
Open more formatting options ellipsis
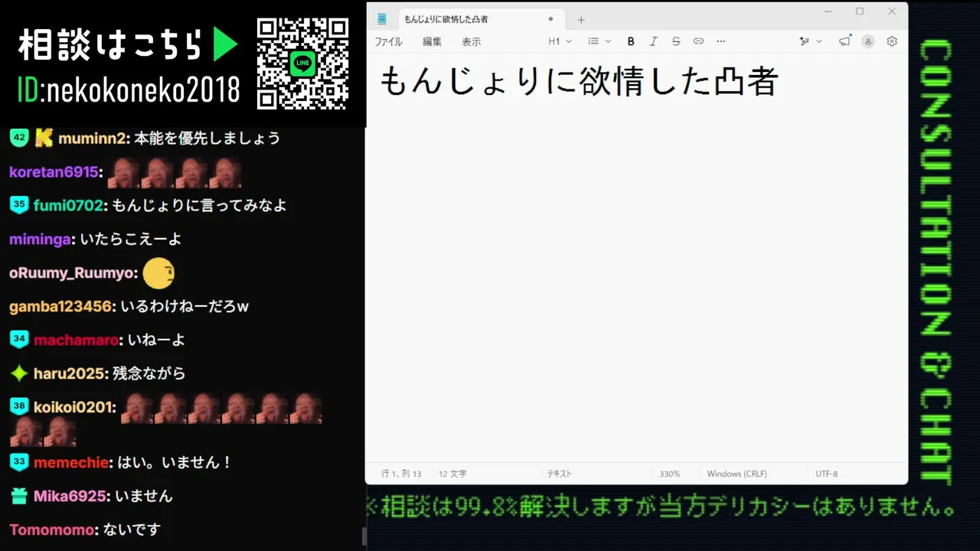point(720,41)
